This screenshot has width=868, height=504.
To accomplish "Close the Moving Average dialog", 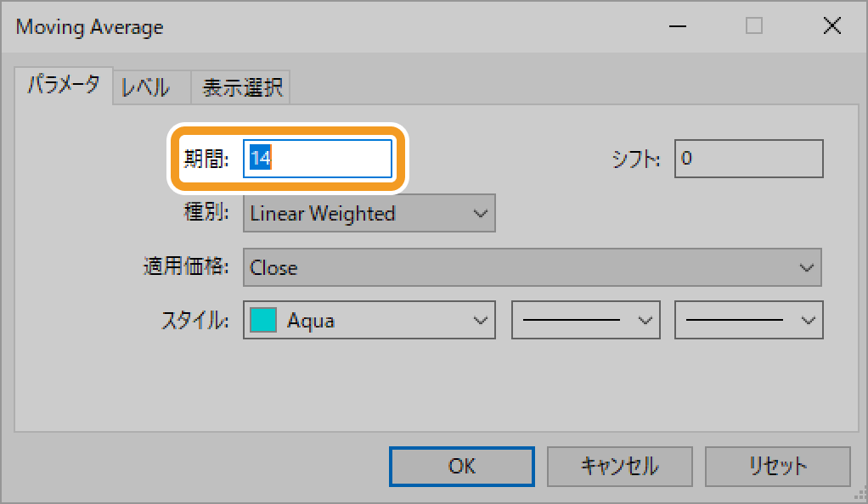I will pos(831,27).
